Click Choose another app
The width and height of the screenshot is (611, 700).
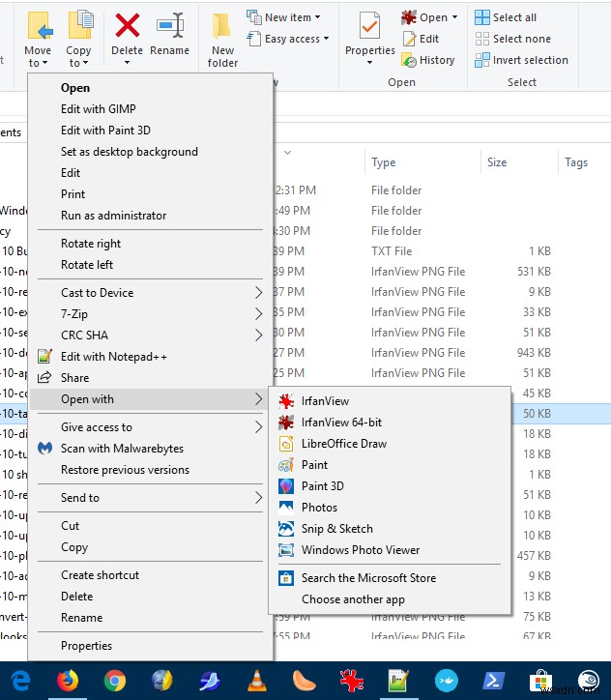point(390,599)
